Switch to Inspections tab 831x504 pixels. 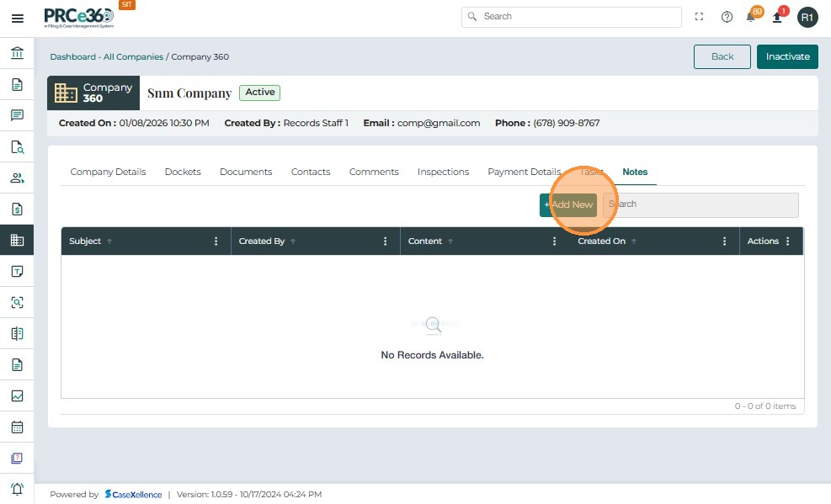click(443, 172)
